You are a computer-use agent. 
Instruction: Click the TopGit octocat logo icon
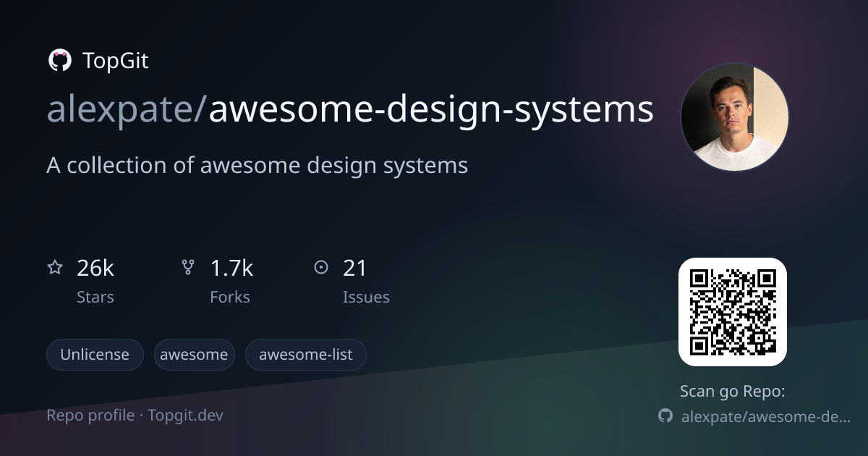tap(59, 61)
